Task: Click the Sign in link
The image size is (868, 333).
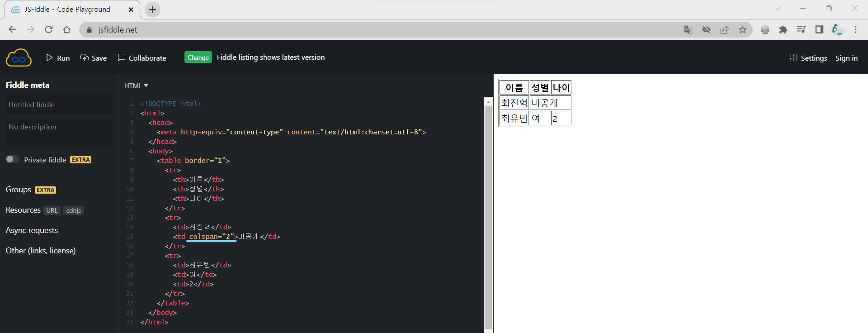Action: [x=846, y=58]
